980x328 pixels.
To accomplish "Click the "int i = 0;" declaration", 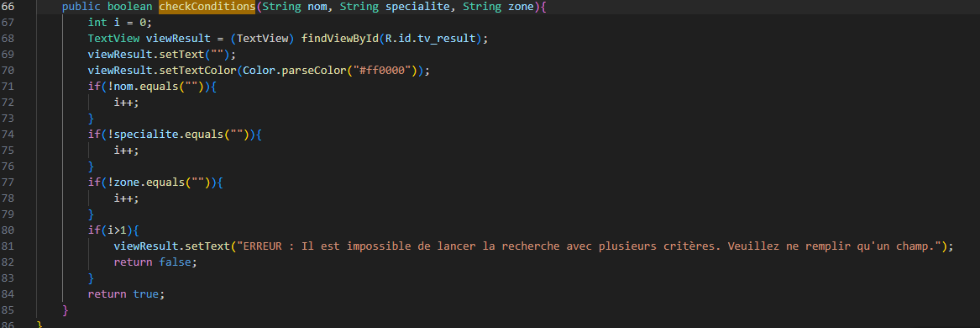I will [x=119, y=23].
